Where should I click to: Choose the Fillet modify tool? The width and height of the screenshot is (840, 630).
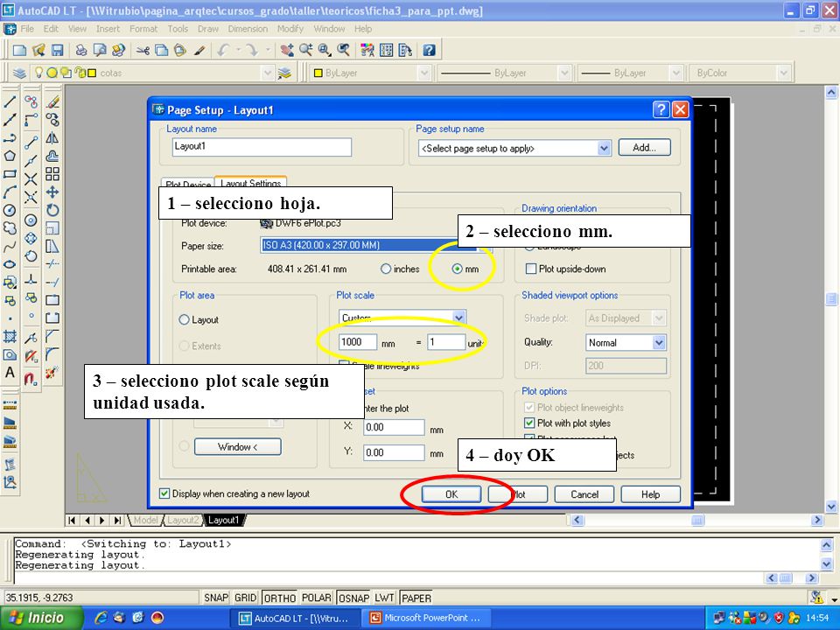[x=52, y=354]
